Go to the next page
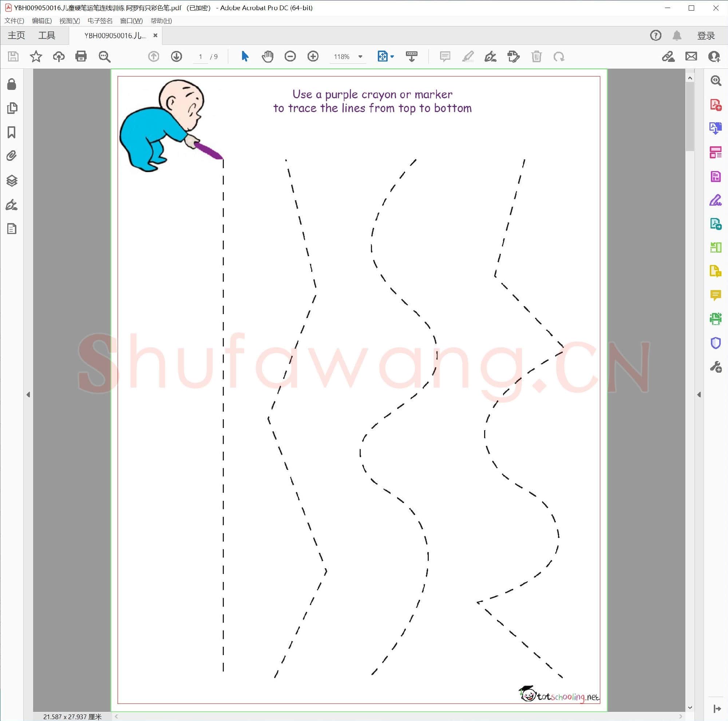728x721 pixels. pos(176,56)
